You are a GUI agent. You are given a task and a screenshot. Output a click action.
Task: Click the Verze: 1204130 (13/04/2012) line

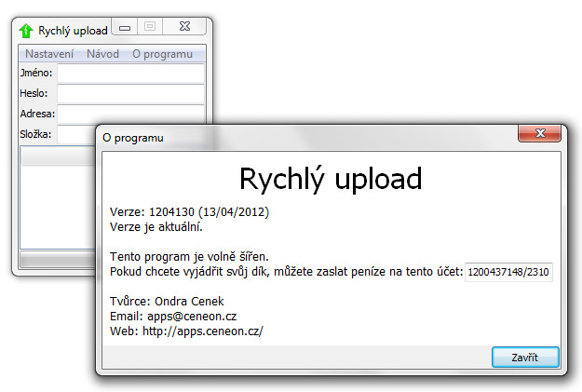point(189,212)
